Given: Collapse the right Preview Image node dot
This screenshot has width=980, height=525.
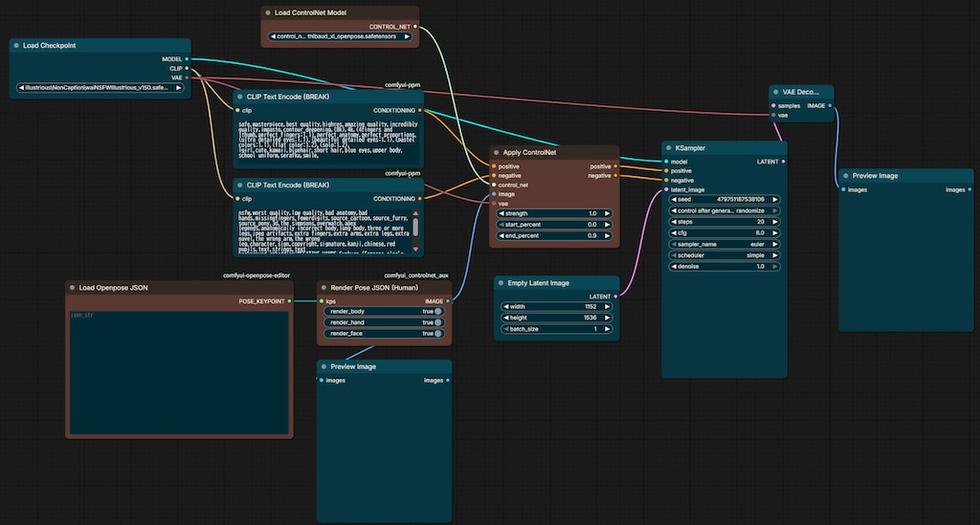Looking at the screenshot, I should pyautogui.click(x=846, y=176).
